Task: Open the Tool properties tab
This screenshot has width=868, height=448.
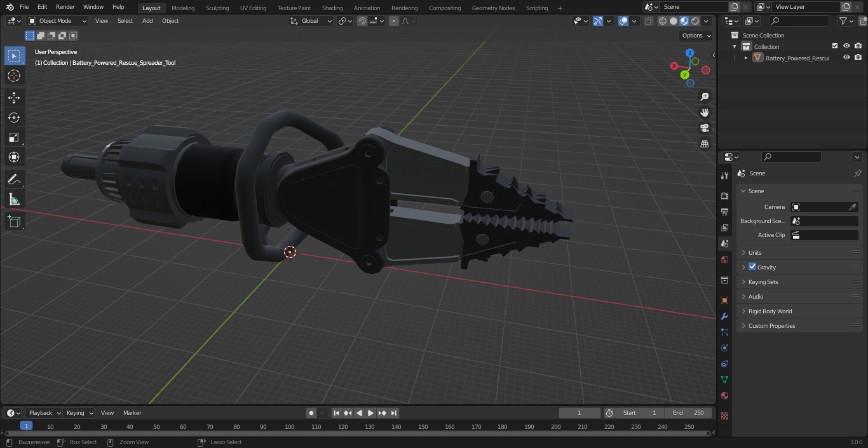Action: pos(724,175)
